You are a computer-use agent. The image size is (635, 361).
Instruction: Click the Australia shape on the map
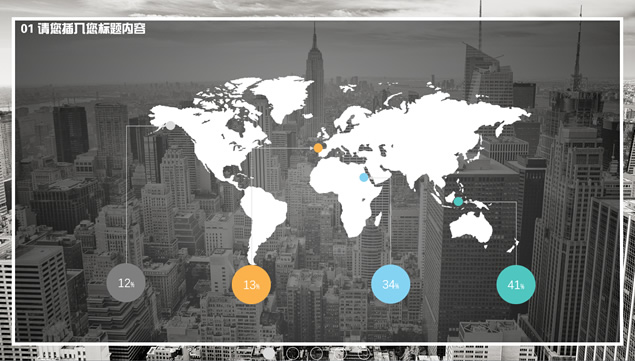[x=471, y=227]
